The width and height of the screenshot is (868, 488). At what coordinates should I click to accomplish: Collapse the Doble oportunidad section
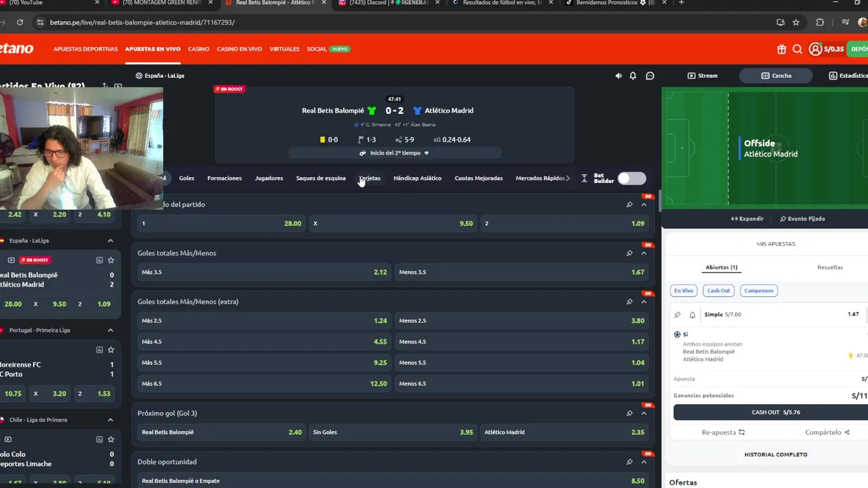click(x=644, y=462)
